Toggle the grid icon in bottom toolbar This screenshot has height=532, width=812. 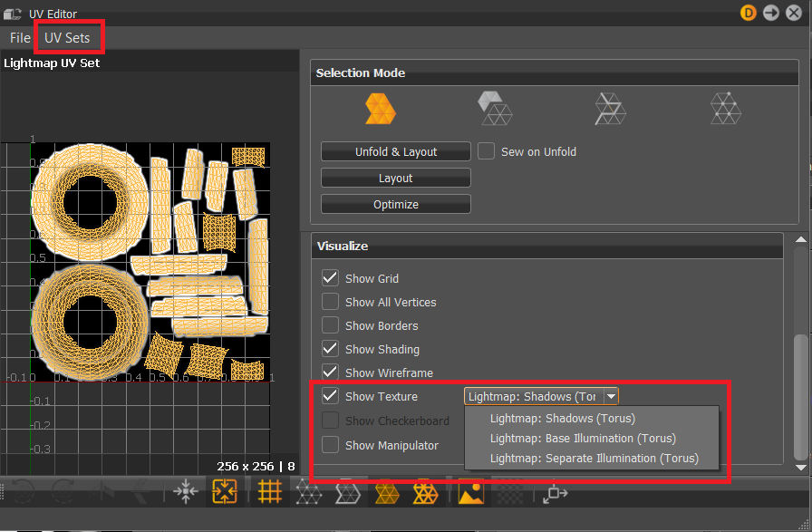[269, 491]
